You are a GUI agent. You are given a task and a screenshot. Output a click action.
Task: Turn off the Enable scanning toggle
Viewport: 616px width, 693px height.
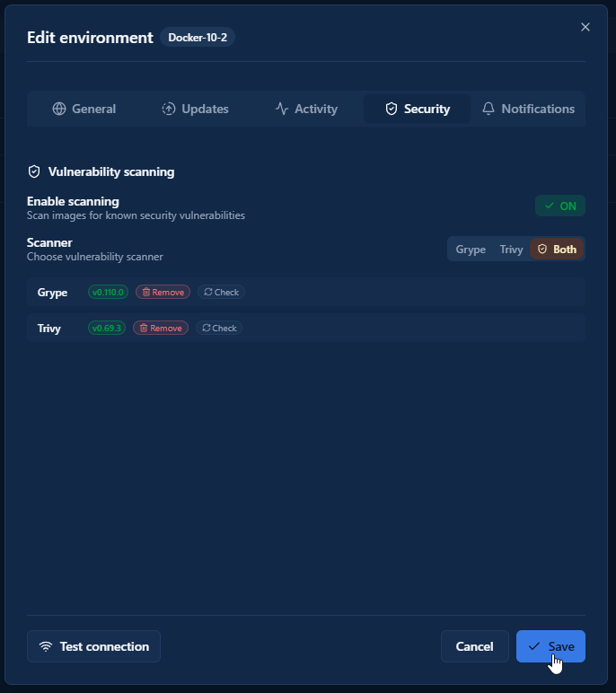point(559,206)
